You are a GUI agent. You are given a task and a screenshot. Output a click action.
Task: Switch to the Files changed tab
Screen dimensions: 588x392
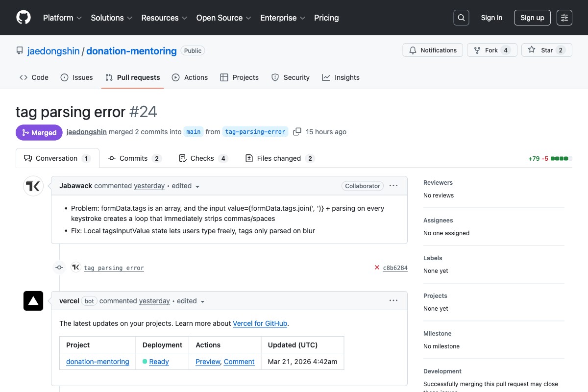pyautogui.click(x=279, y=158)
